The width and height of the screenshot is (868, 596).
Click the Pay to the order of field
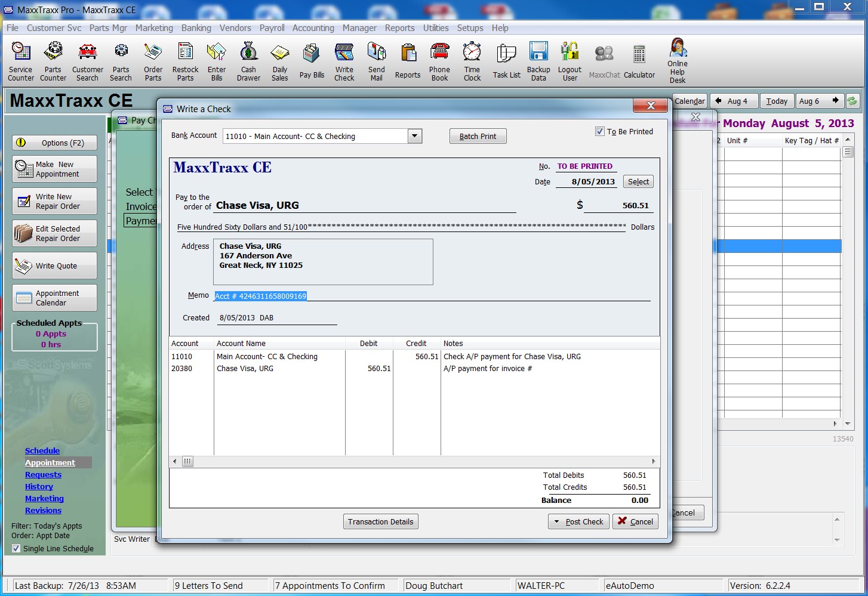[x=365, y=205]
